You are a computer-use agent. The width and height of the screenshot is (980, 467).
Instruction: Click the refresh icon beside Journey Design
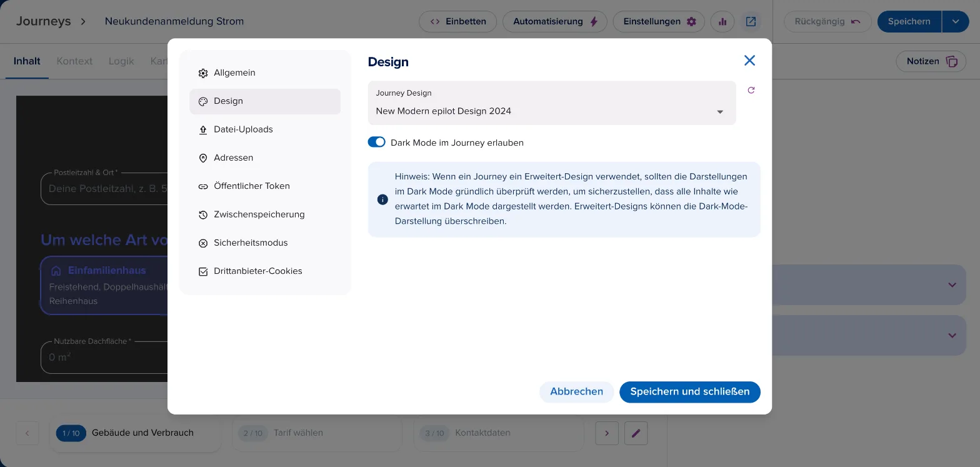(751, 90)
